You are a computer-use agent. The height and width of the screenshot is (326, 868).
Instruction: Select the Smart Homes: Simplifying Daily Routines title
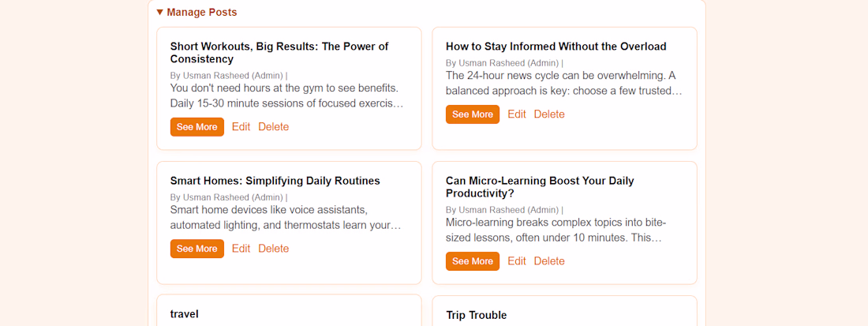pos(275,181)
